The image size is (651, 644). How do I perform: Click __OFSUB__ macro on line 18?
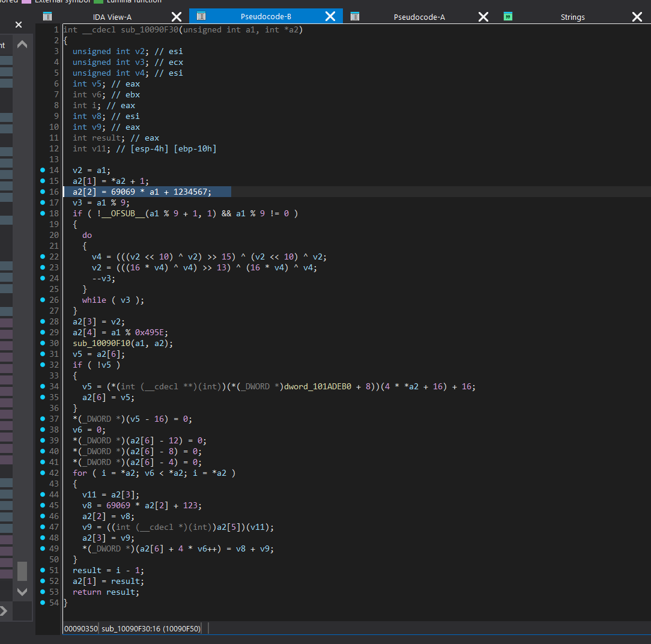123,213
